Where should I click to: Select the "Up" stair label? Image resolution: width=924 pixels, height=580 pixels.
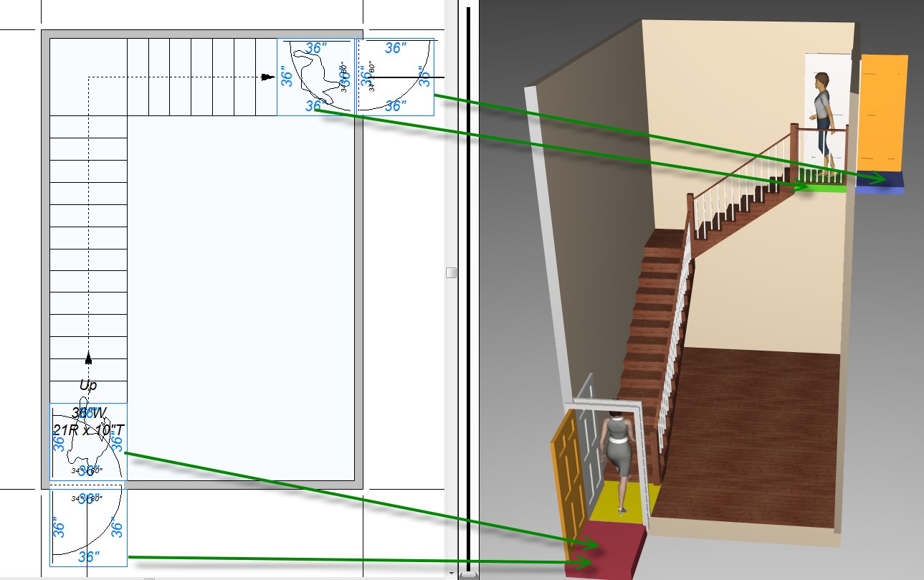[88, 386]
